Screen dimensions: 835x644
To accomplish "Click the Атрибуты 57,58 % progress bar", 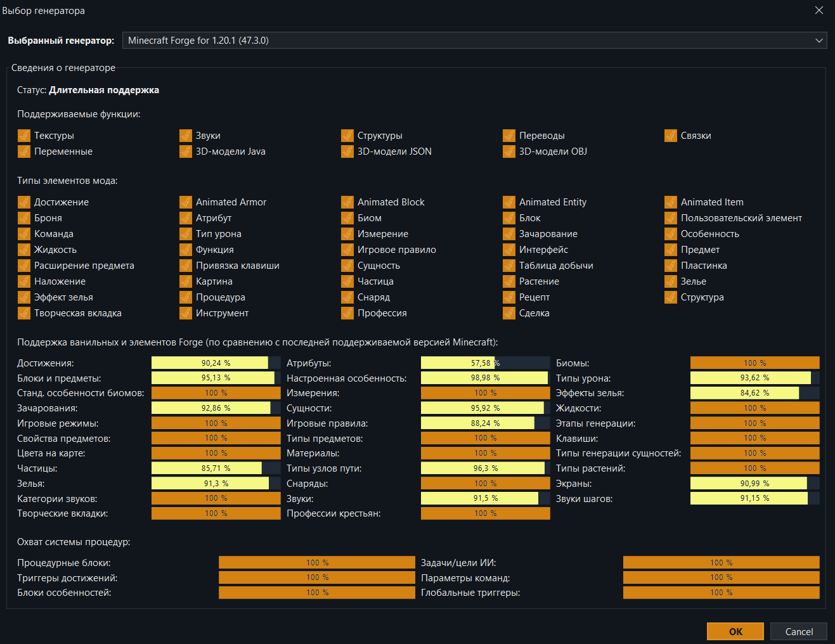I will 486,363.
